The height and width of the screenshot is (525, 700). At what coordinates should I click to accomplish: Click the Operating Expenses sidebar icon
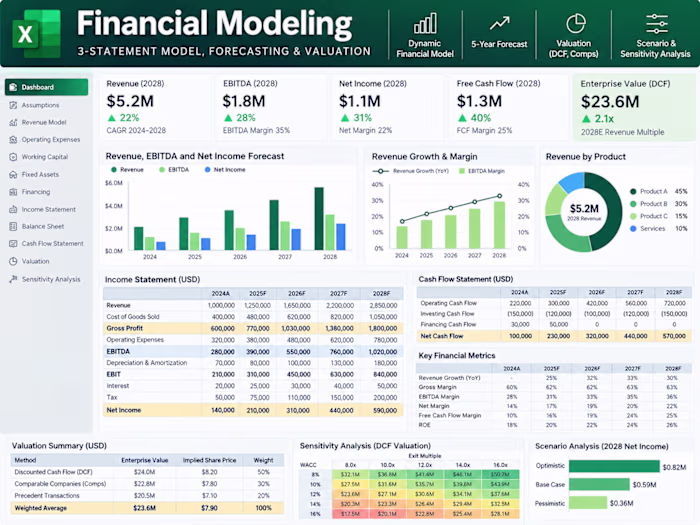click(13, 140)
